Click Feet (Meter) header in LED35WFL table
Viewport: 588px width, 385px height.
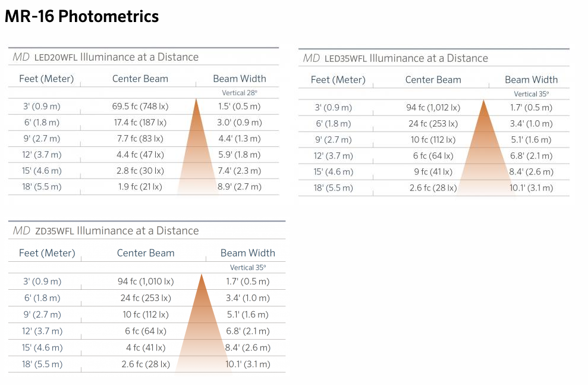pos(338,80)
